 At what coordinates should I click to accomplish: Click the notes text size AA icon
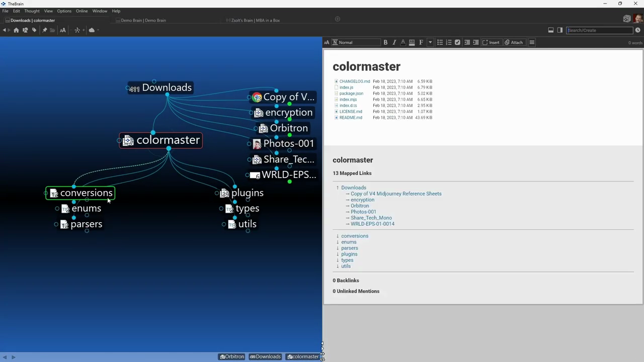[x=327, y=42]
